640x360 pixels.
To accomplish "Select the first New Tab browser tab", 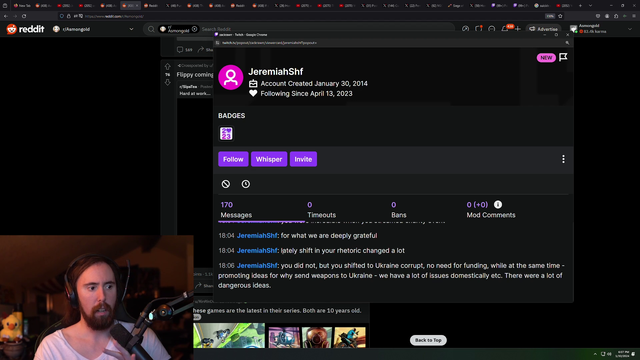I will click(22, 6).
